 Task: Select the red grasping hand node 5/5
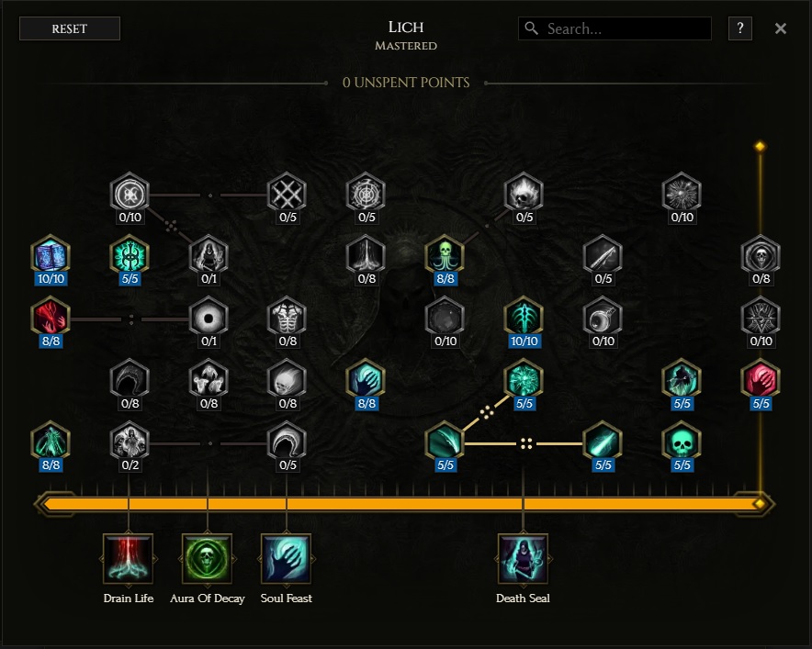[761, 380]
